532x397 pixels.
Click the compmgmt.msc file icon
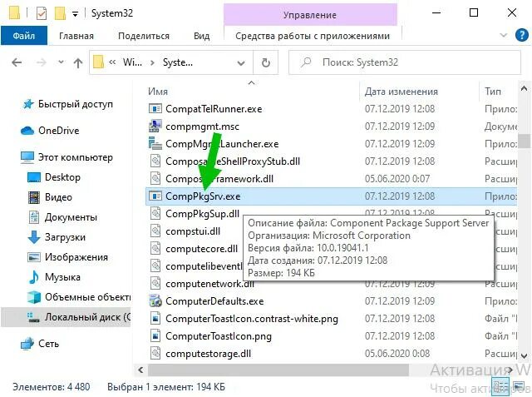(x=155, y=127)
